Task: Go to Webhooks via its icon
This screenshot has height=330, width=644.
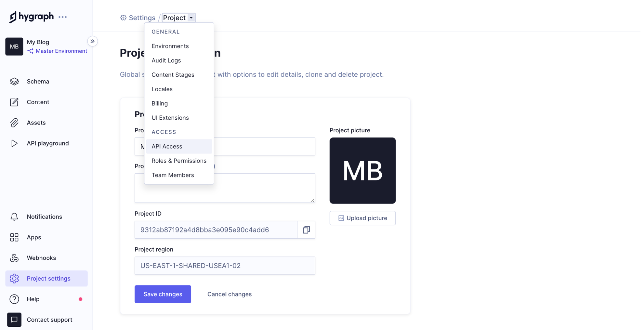Action: pos(14,258)
